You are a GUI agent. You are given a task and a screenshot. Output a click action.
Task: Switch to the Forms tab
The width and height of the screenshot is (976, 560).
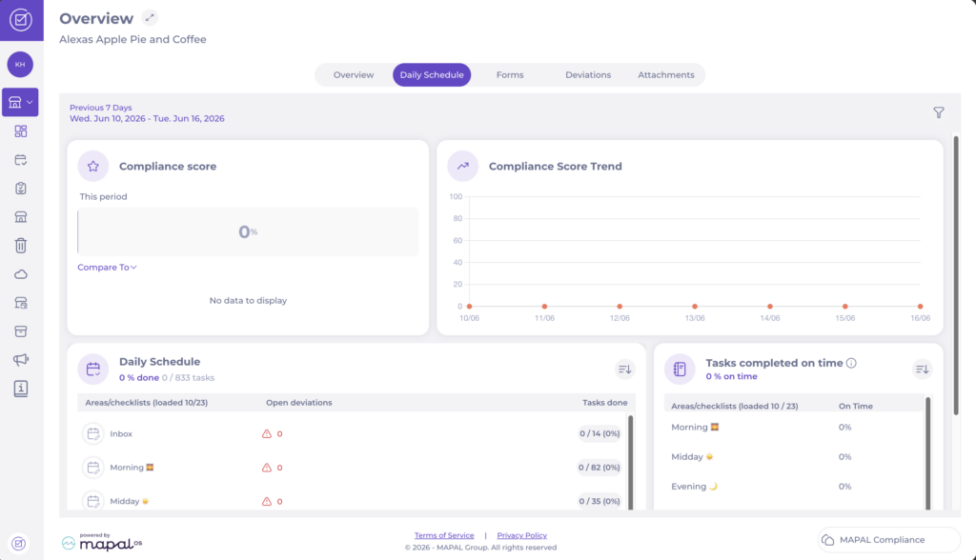[510, 74]
